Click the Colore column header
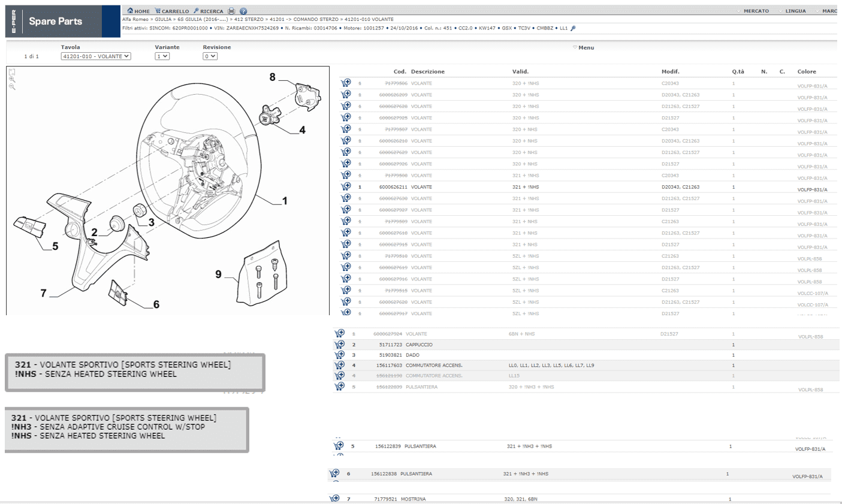Screen dimensions: 842x504 point(807,72)
